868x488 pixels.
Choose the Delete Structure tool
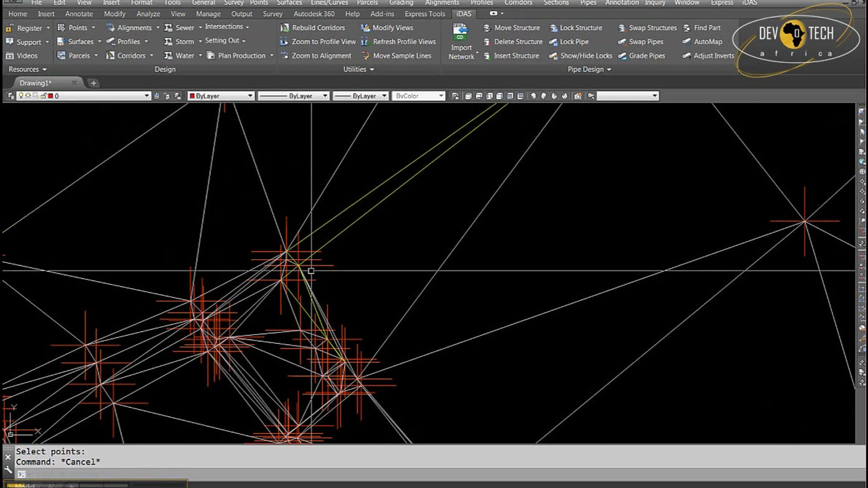pos(512,42)
